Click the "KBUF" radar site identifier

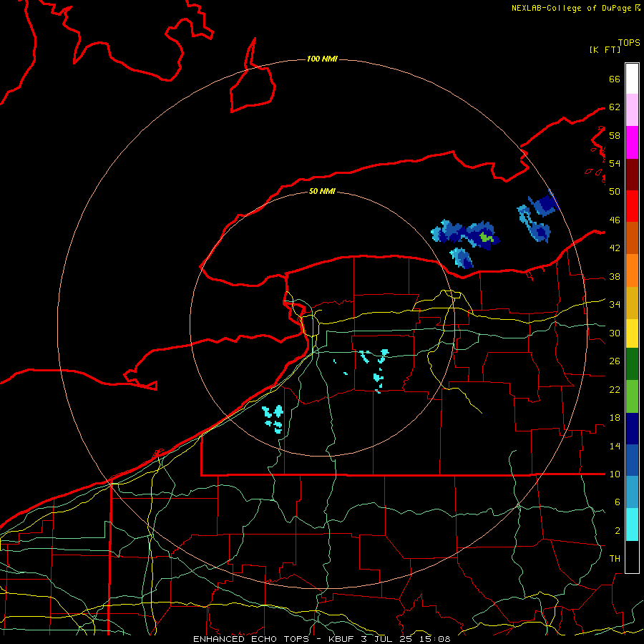point(341,639)
